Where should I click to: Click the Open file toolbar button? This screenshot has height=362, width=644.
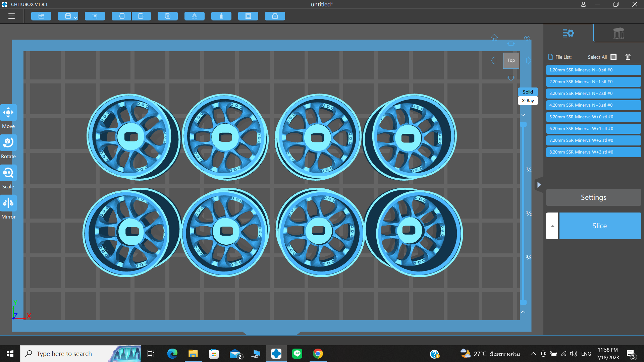point(41,16)
